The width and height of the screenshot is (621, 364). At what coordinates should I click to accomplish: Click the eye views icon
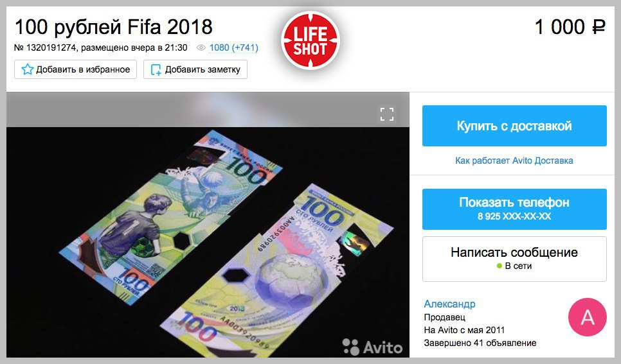point(201,48)
